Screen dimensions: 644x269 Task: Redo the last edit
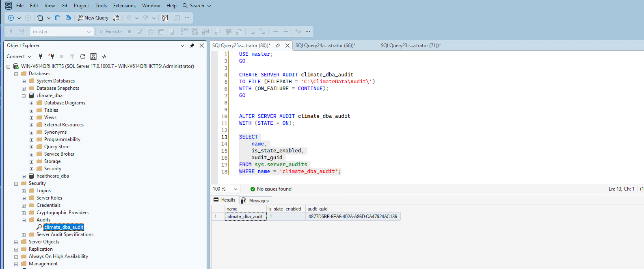[x=146, y=18]
